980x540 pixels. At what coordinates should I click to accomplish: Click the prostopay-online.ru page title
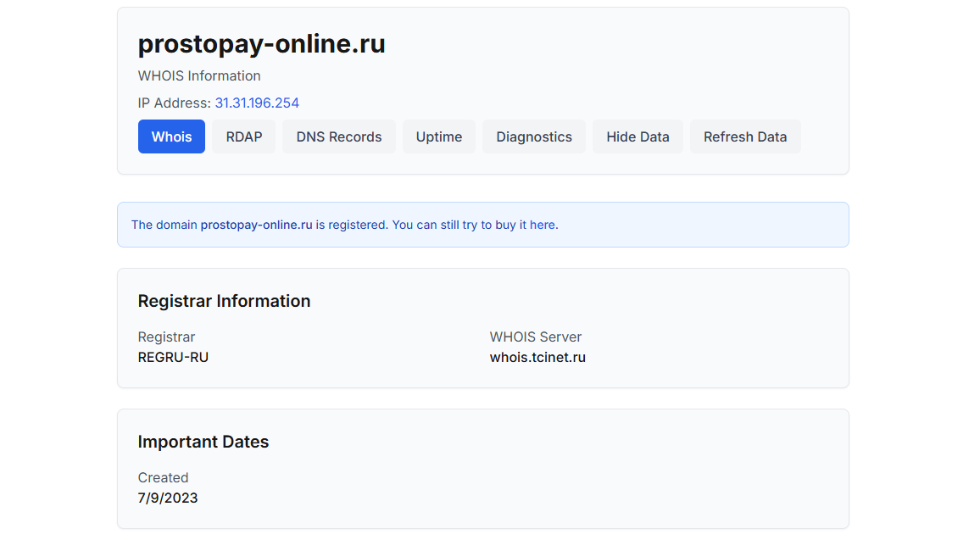(261, 44)
